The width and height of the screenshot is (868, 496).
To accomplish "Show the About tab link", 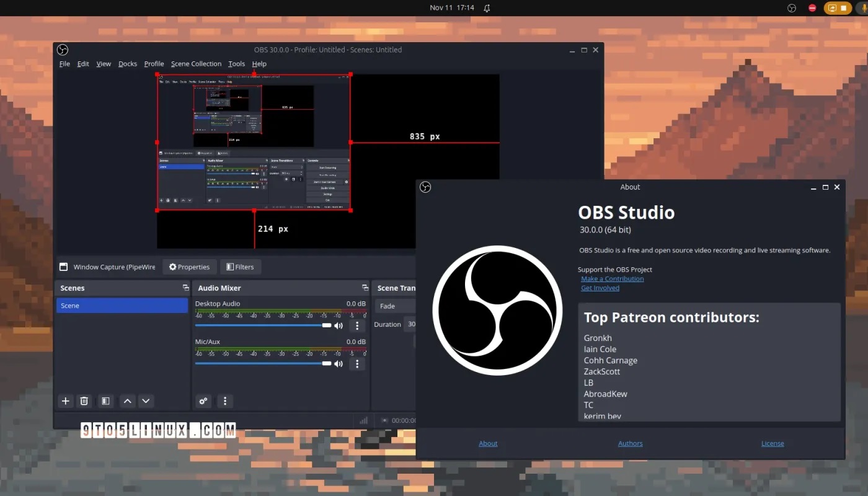I will [x=488, y=443].
